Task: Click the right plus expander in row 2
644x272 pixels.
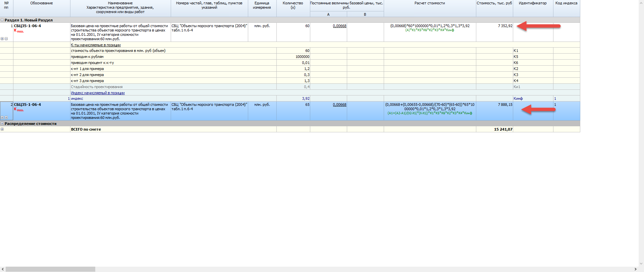Action: tap(6, 118)
